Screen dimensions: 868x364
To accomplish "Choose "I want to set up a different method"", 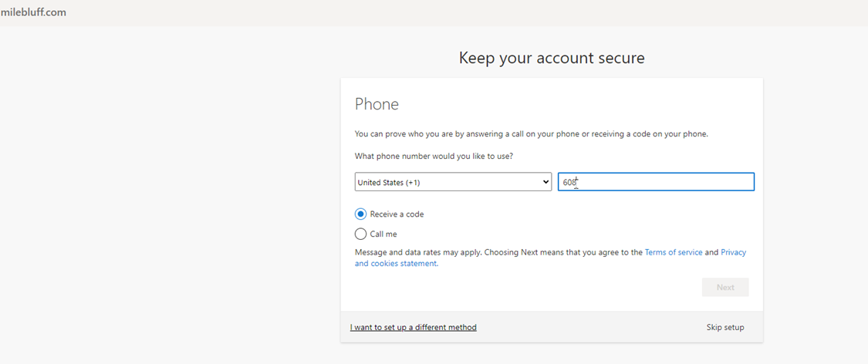I will click(413, 327).
